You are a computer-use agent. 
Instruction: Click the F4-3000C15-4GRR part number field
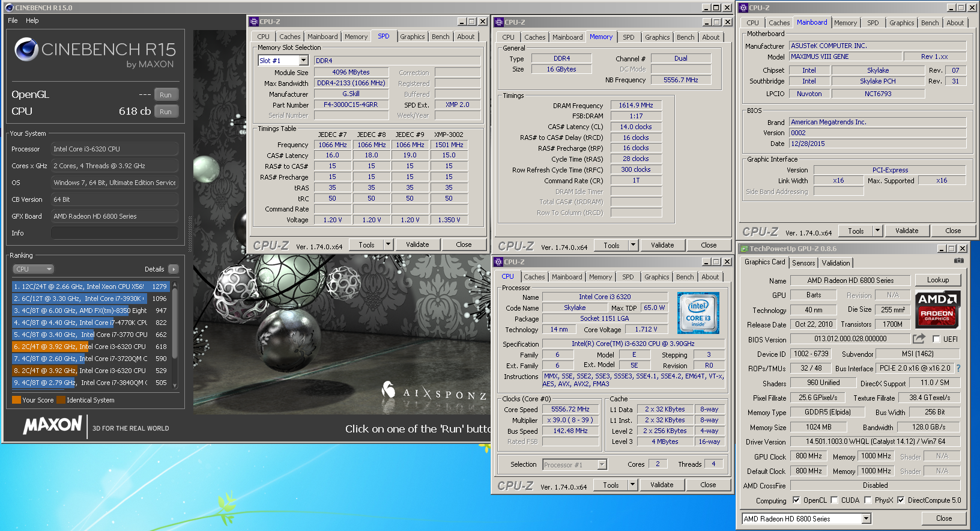351,105
